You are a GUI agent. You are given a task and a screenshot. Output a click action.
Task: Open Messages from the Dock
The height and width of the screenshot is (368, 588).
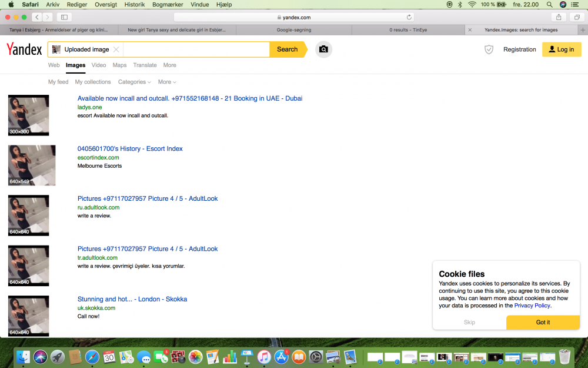click(x=143, y=357)
